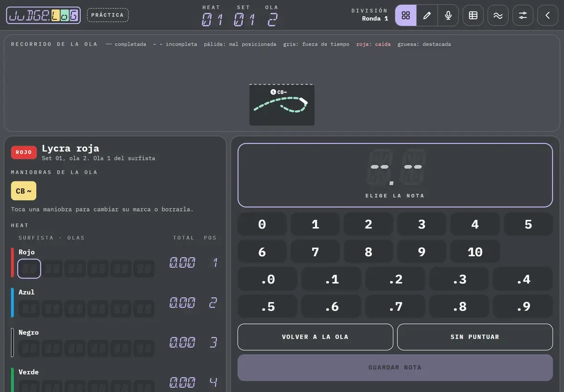The width and height of the screenshot is (564, 392).
Task: Click the back chevron arrow
Action: pos(547,15)
